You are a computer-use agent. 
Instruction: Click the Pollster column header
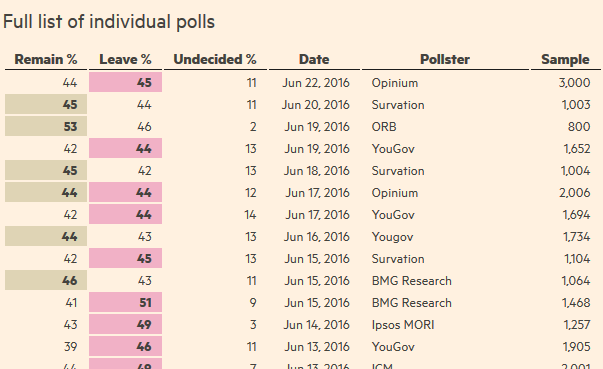(445, 60)
